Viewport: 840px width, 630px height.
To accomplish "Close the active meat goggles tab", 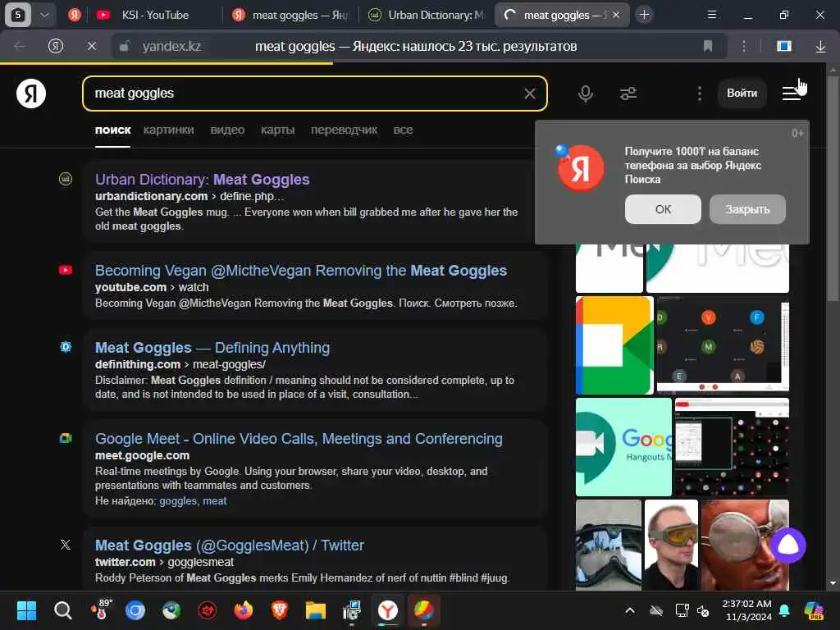I will [x=617, y=15].
